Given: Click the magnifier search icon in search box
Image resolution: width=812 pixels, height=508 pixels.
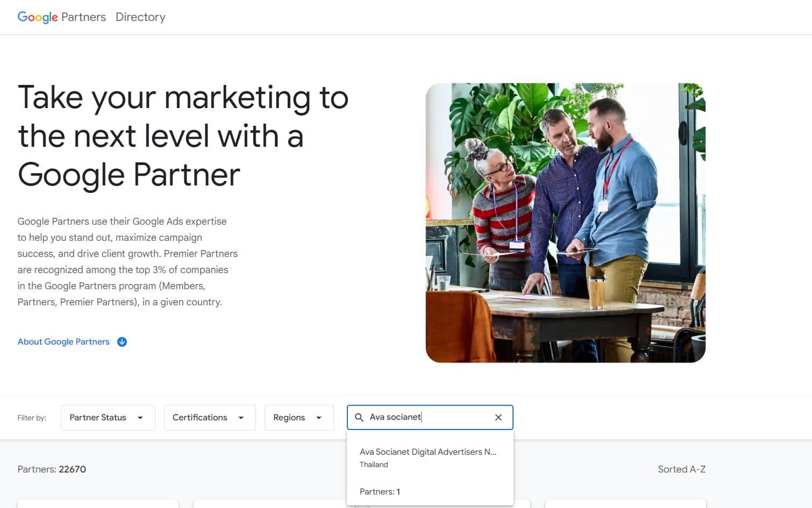Looking at the screenshot, I should tap(359, 417).
